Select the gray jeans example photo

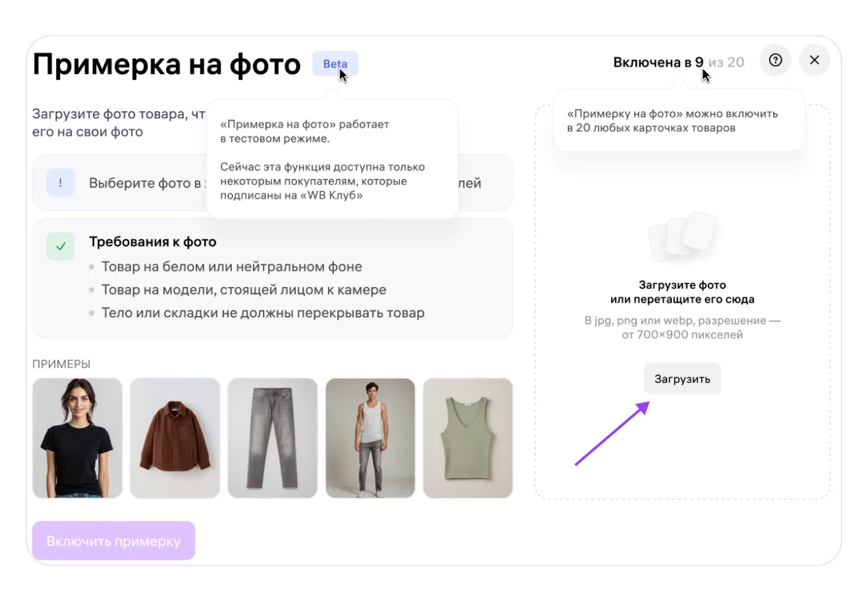pos(273,438)
